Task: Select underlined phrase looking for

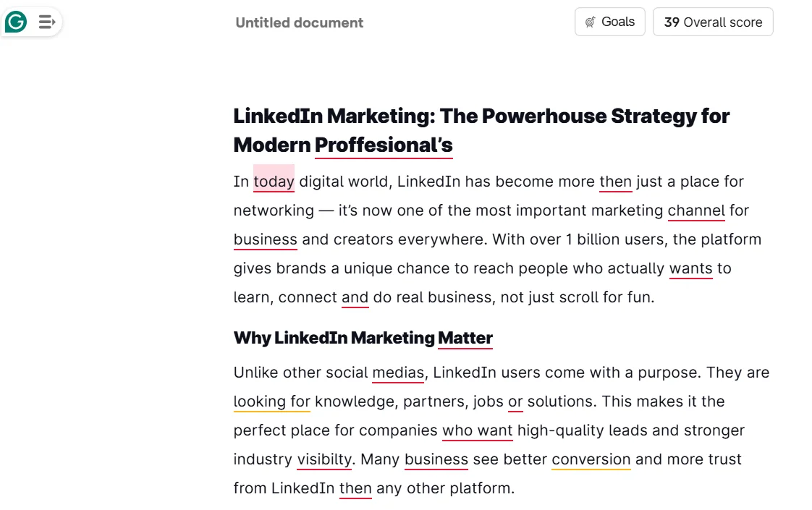Action: pyautogui.click(x=271, y=401)
